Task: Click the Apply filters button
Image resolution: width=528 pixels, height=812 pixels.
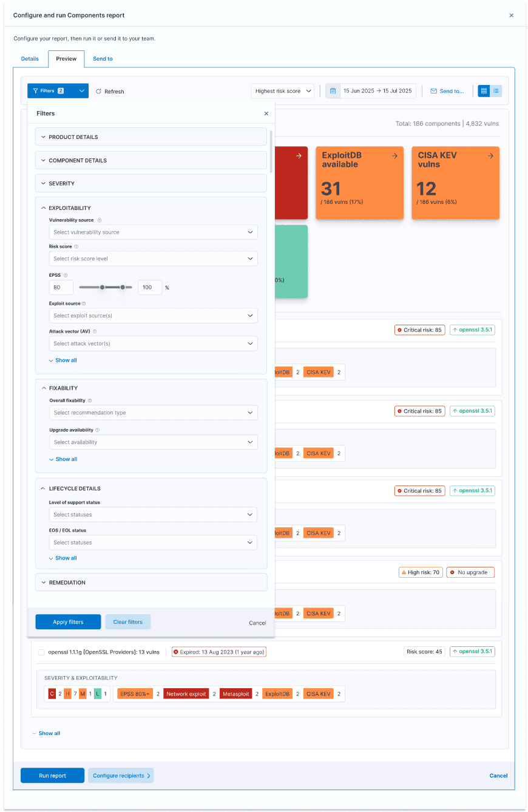Action: (x=68, y=622)
